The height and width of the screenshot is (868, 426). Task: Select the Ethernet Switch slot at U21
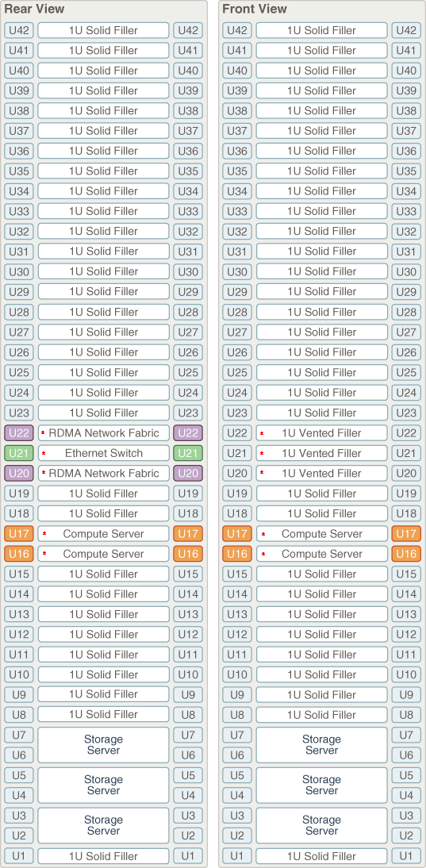point(103,453)
